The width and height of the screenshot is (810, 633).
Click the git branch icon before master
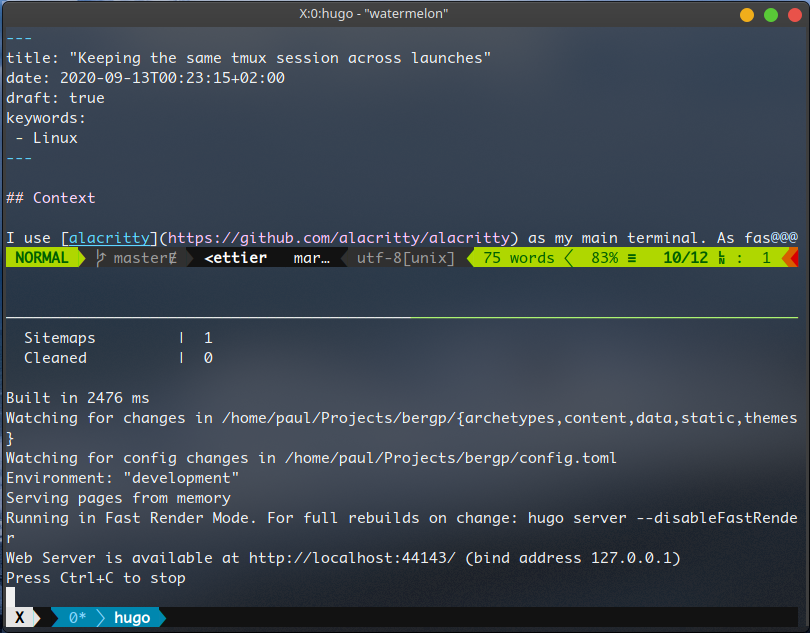point(101,257)
